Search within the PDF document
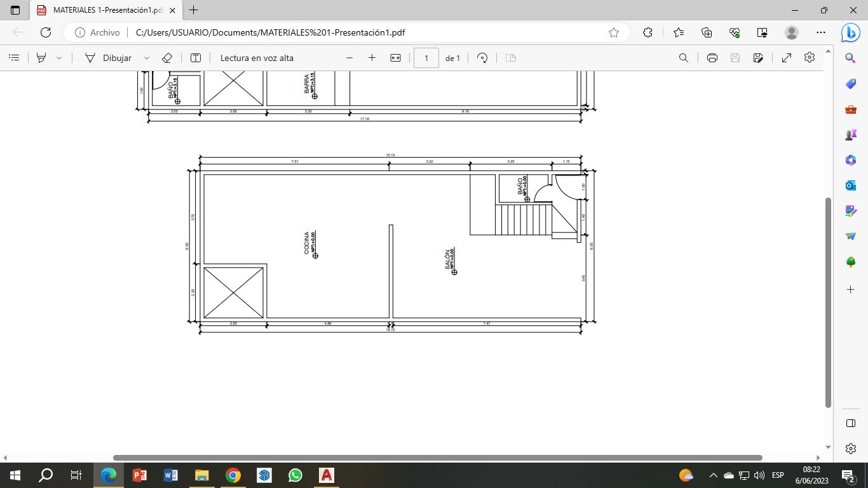Viewport: 868px width, 488px height. tap(684, 58)
